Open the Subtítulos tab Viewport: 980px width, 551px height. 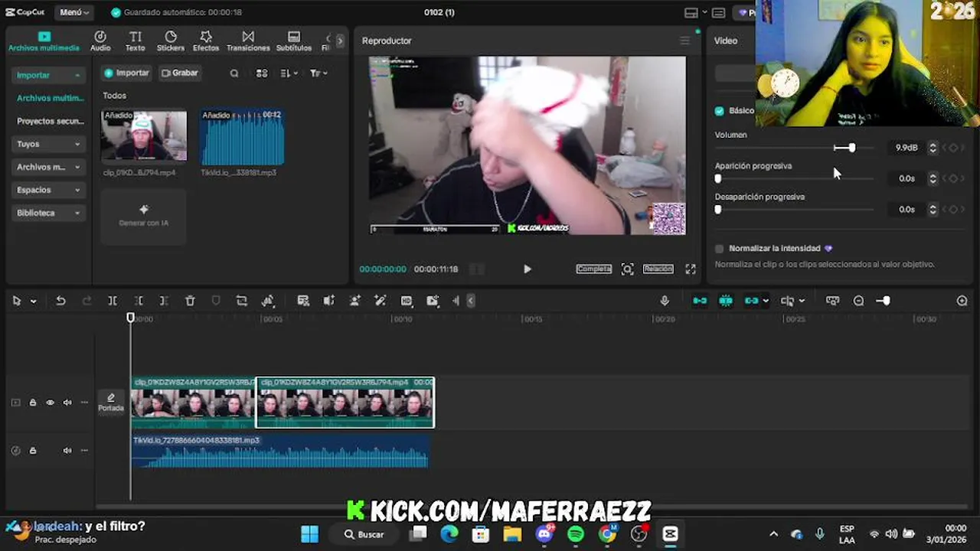294,41
